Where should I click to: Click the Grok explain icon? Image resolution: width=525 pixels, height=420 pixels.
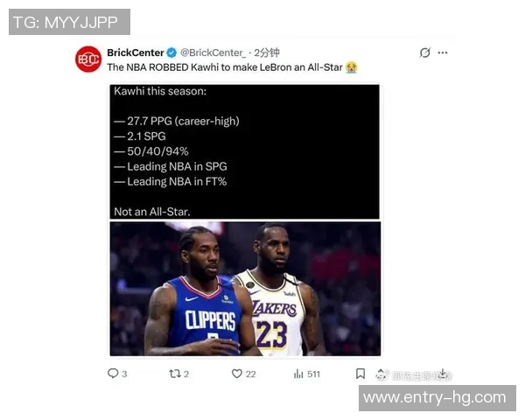425,52
